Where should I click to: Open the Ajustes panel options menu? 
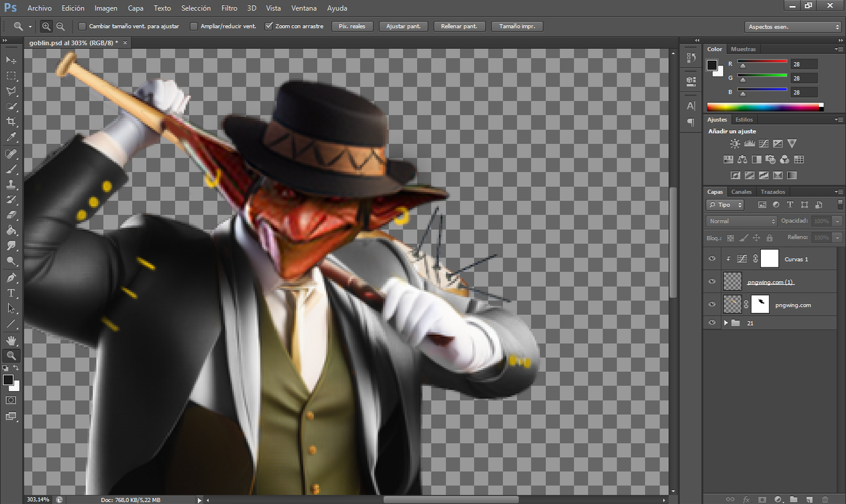839,120
